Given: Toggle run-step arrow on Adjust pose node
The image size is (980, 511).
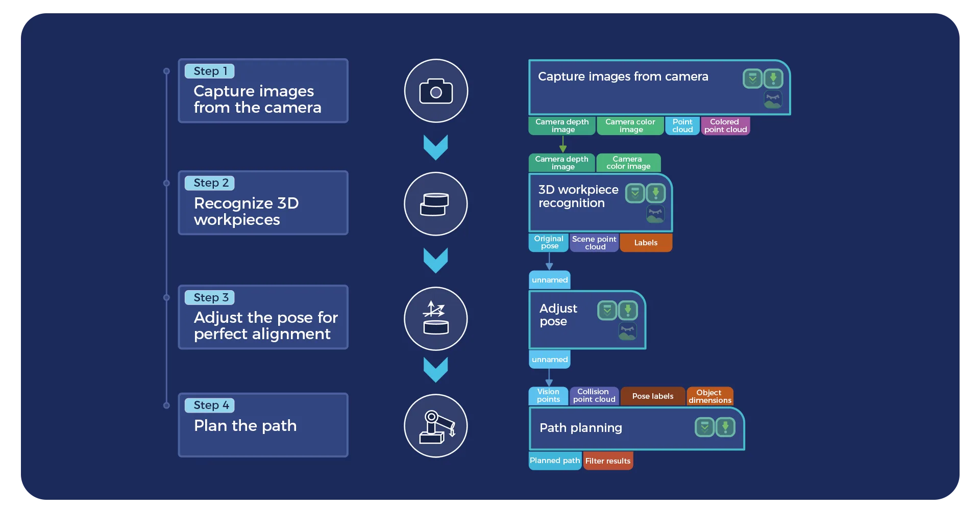Looking at the screenshot, I should 628,310.
